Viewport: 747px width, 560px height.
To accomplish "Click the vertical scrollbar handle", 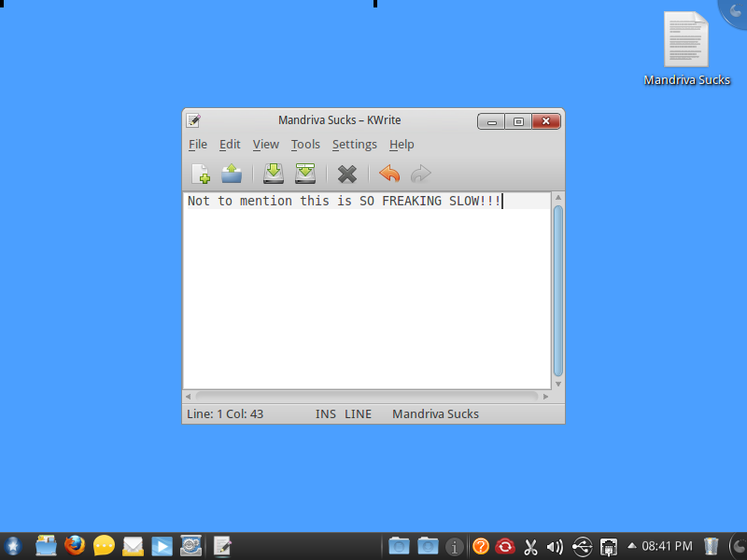I will [x=558, y=290].
